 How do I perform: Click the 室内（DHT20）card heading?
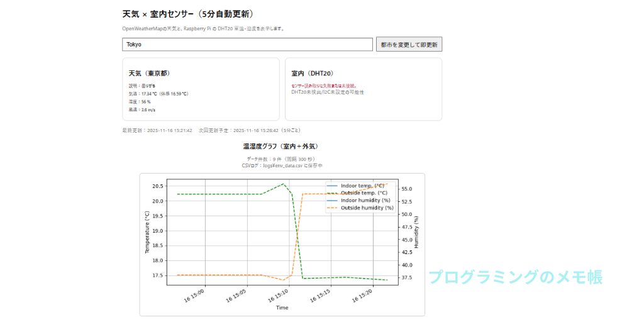(312, 74)
